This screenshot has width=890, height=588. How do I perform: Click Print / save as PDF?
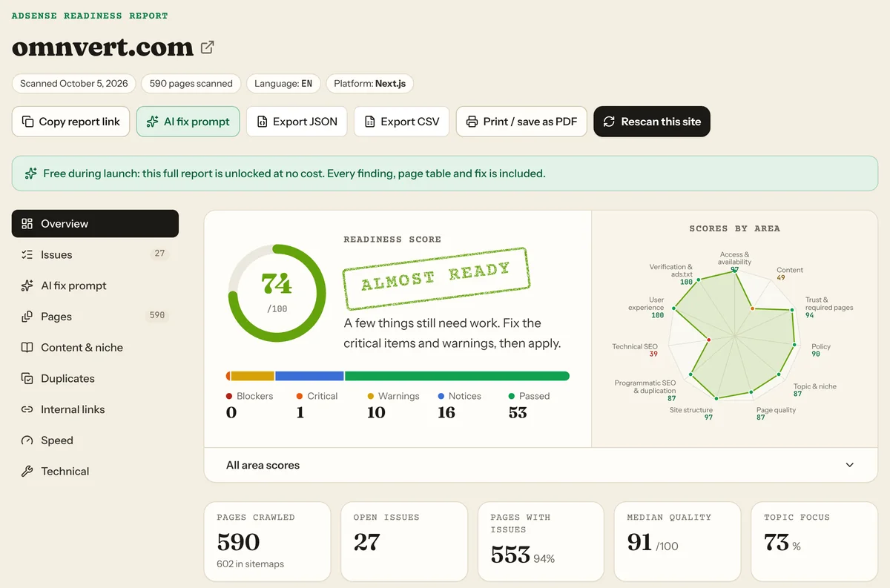pyautogui.click(x=521, y=122)
